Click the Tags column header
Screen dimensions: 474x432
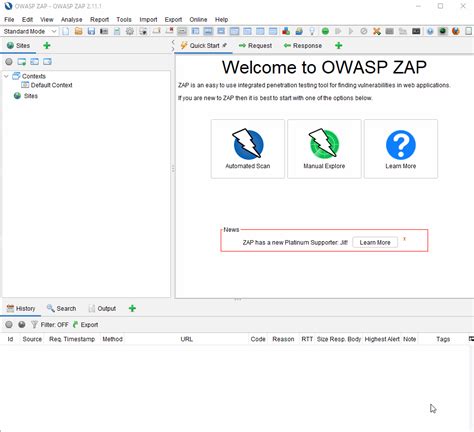[x=443, y=339]
